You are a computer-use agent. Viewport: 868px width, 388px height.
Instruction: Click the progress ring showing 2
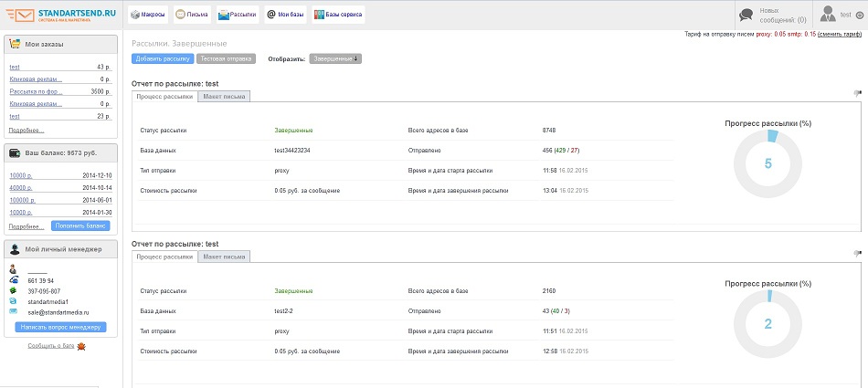767,324
